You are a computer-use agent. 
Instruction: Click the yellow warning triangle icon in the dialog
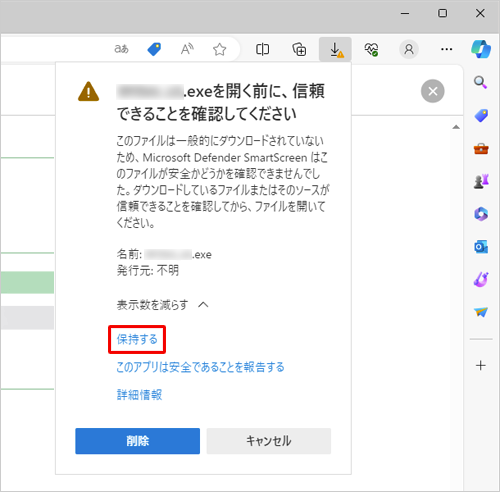point(88,91)
